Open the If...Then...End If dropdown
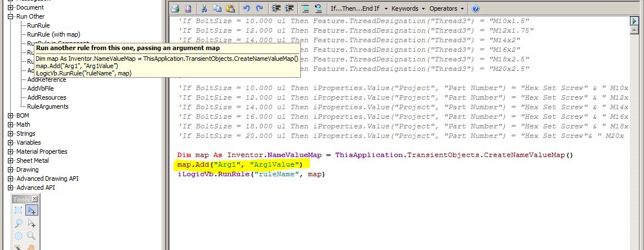 [359, 8]
